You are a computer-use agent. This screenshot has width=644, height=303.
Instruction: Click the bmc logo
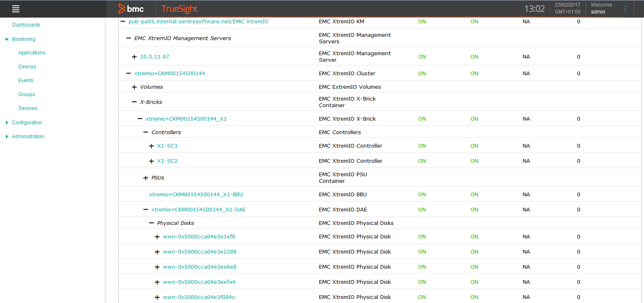click(131, 9)
